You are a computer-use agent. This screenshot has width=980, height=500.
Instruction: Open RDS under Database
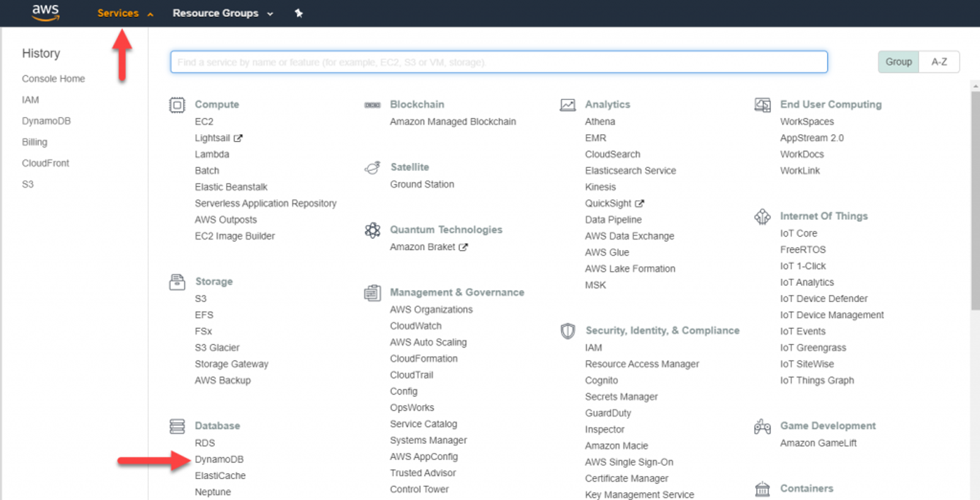[205, 443]
